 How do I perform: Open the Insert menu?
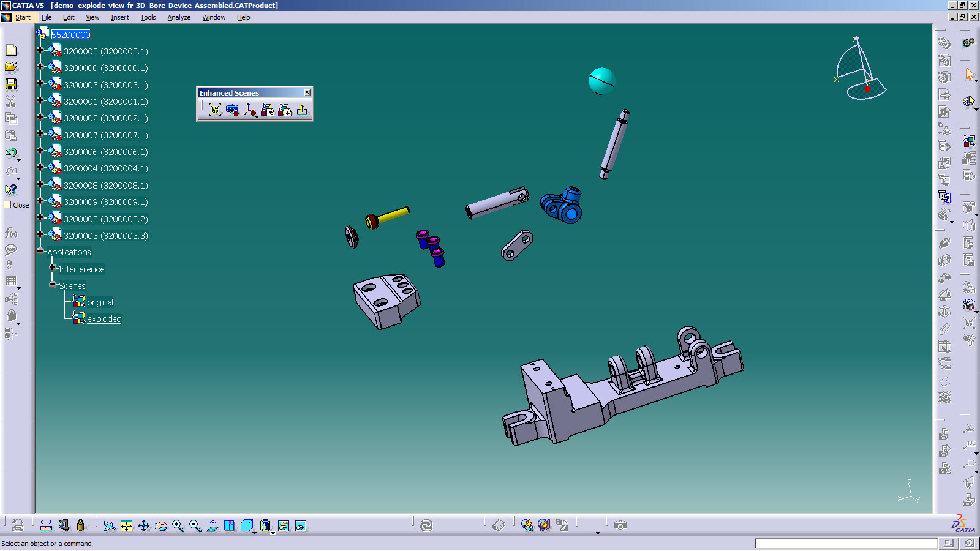[120, 17]
